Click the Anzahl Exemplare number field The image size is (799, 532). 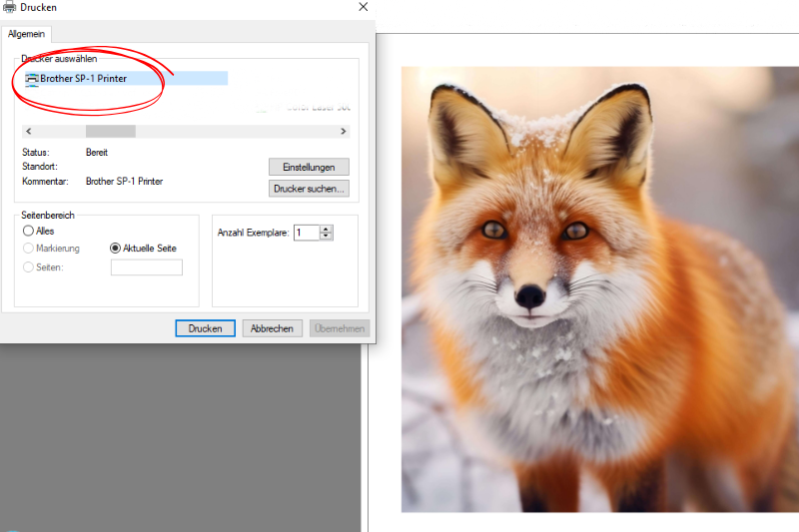(306, 233)
